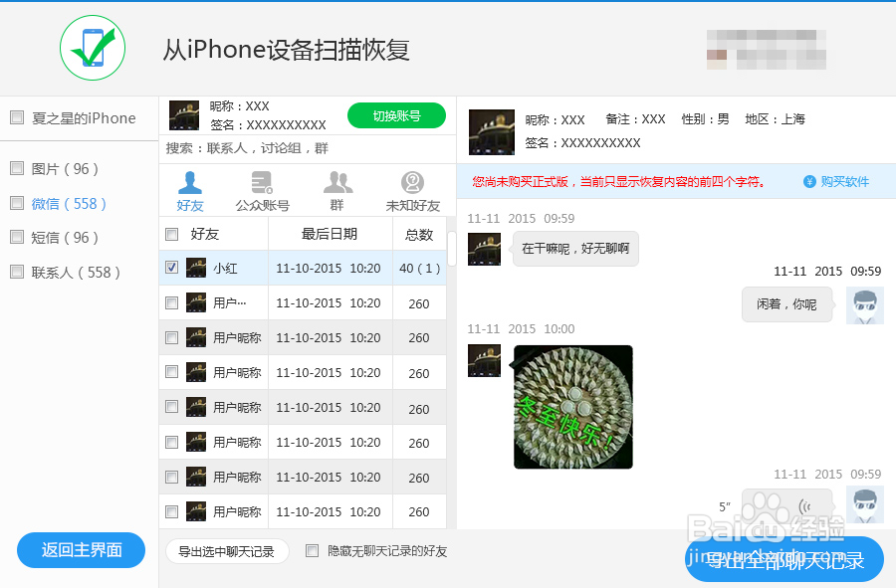Click the friends list scrollbar thumb

tap(451, 249)
